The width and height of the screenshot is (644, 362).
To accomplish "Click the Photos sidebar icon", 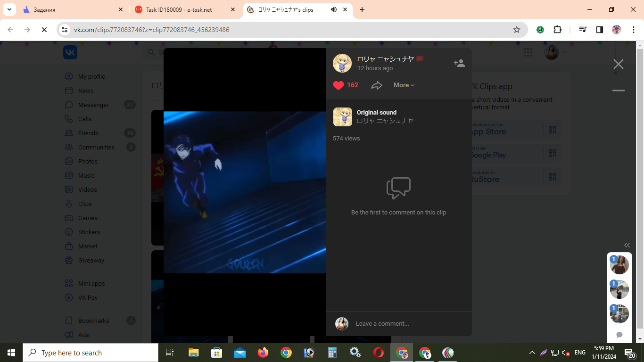I will [69, 161].
